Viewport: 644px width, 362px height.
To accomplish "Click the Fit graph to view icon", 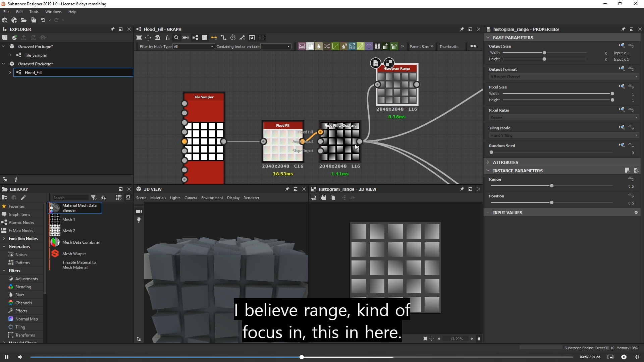I will coord(139,38).
